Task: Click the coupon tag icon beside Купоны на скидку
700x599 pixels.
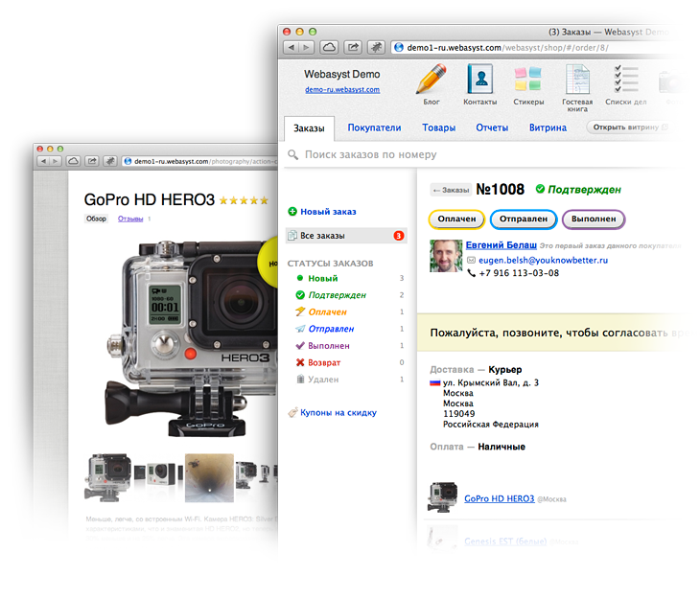Action: click(292, 412)
